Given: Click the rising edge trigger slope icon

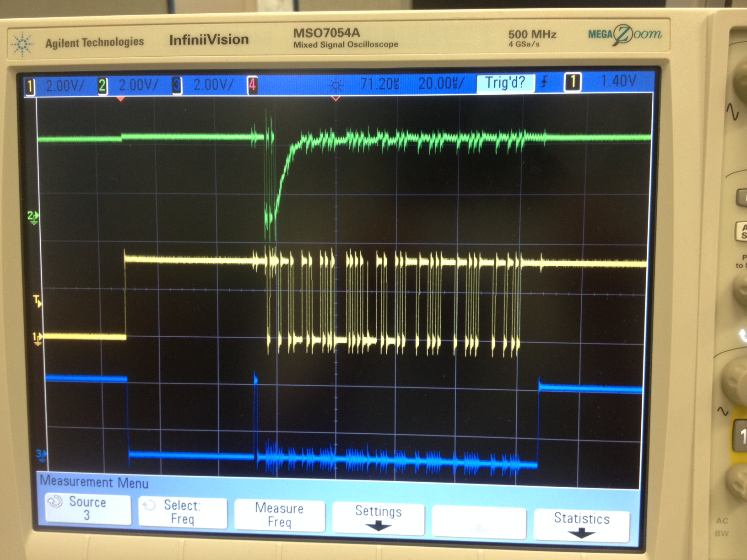Looking at the screenshot, I should (x=544, y=82).
